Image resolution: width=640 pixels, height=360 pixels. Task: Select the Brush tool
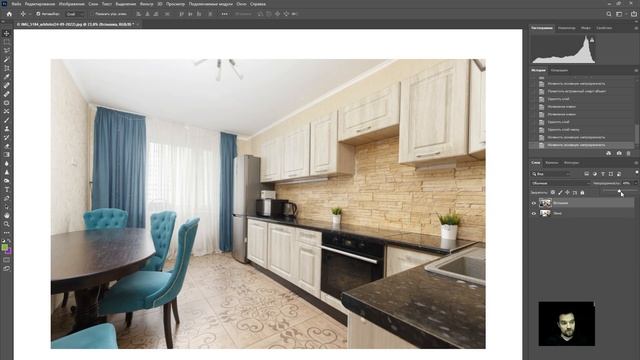[x=7, y=120]
